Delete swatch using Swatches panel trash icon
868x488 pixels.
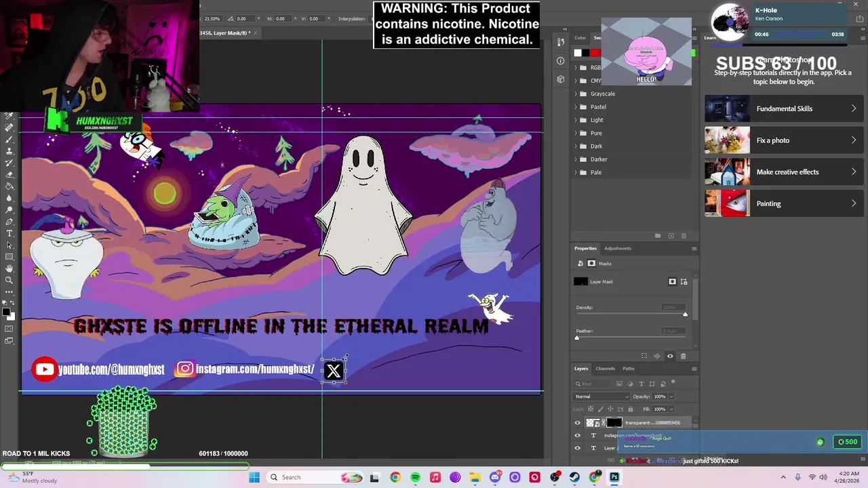click(684, 235)
